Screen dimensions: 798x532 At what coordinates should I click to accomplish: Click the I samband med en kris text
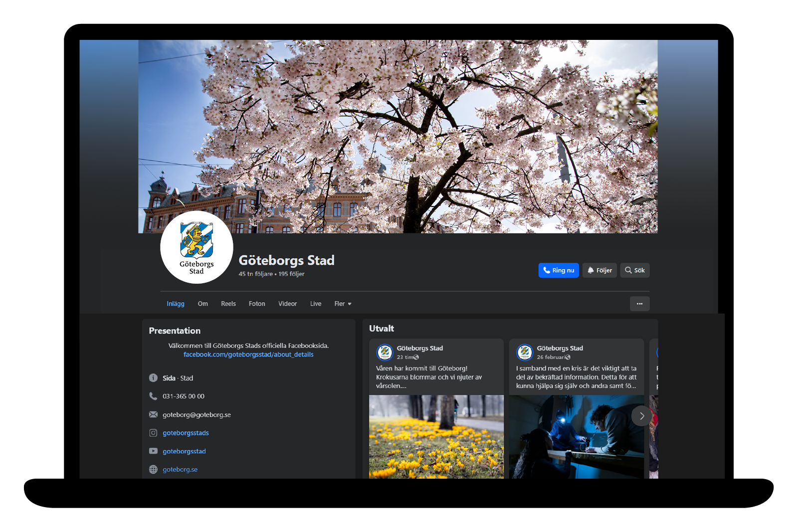click(576, 377)
